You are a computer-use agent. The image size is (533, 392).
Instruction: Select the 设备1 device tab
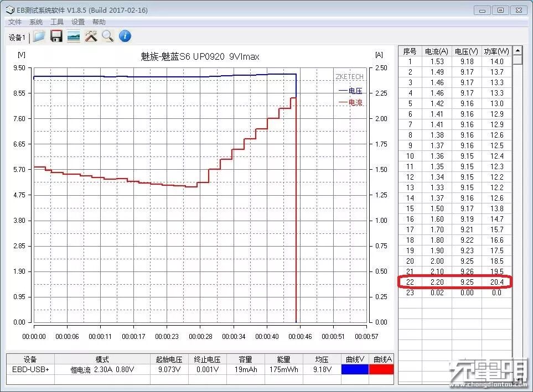click(17, 38)
